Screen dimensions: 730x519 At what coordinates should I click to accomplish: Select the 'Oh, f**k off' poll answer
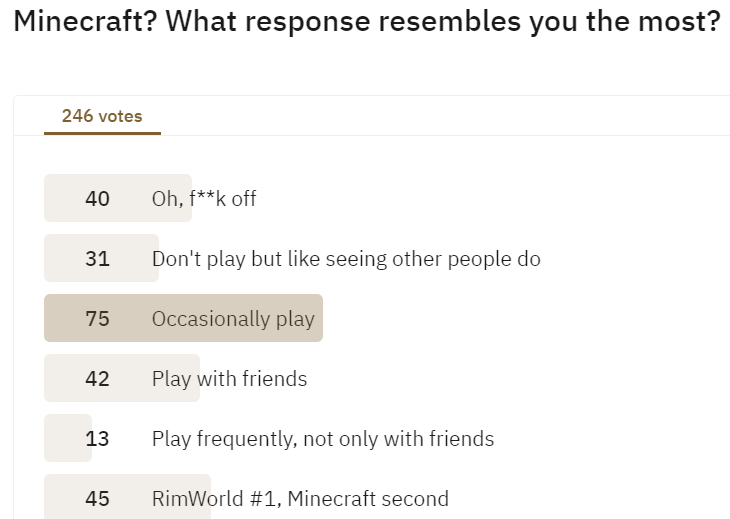[204, 199]
